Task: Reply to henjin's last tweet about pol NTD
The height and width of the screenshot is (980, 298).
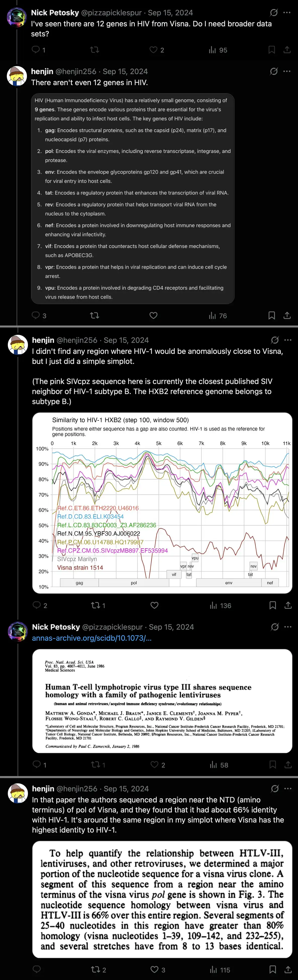Action: click(x=36, y=969)
